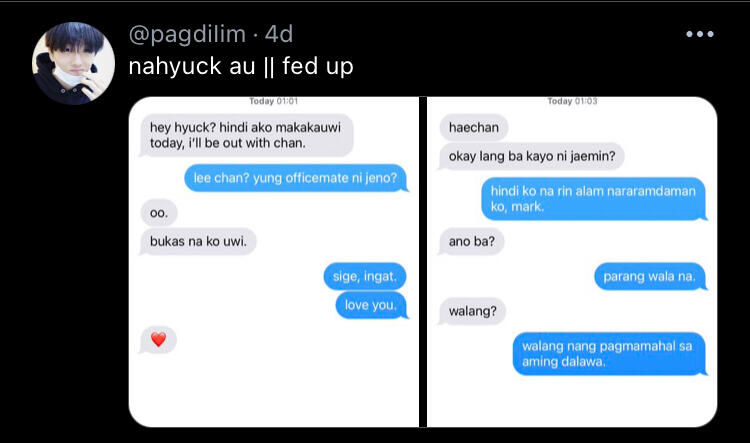
Task: Click the red heart emoji bubble
Action: click(158, 340)
